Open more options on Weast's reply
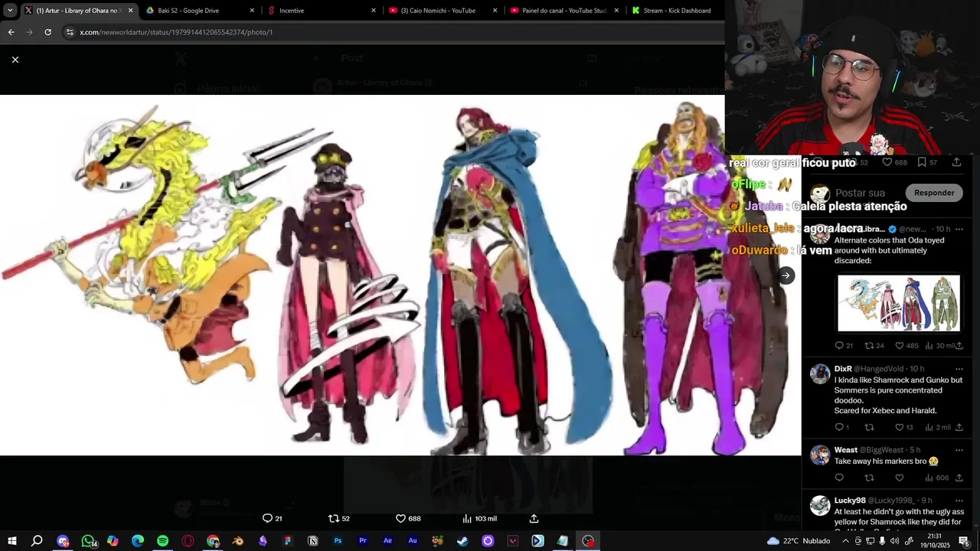This screenshot has height=551, width=980. click(x=959, y=450)
